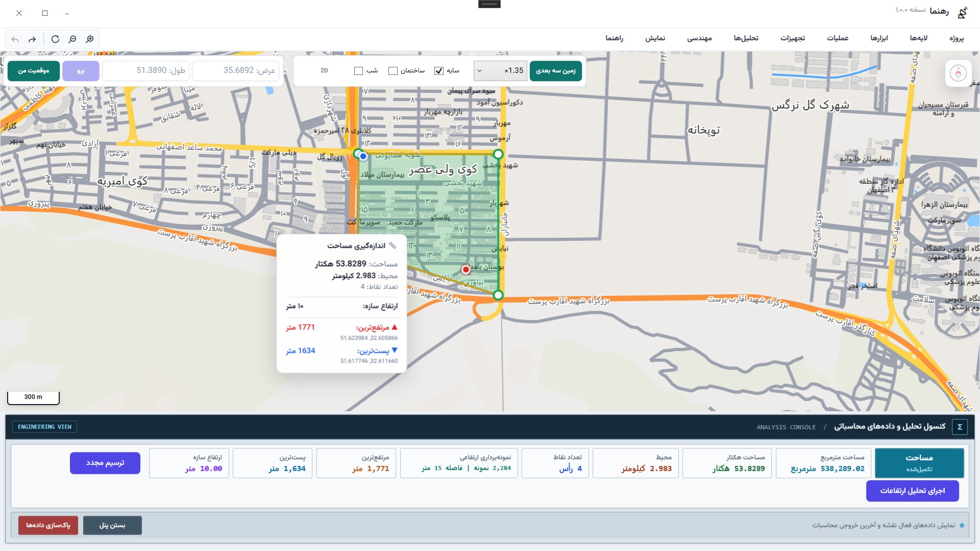Focus the طول longitude input field
980x551 pixels.
[145, 71]
